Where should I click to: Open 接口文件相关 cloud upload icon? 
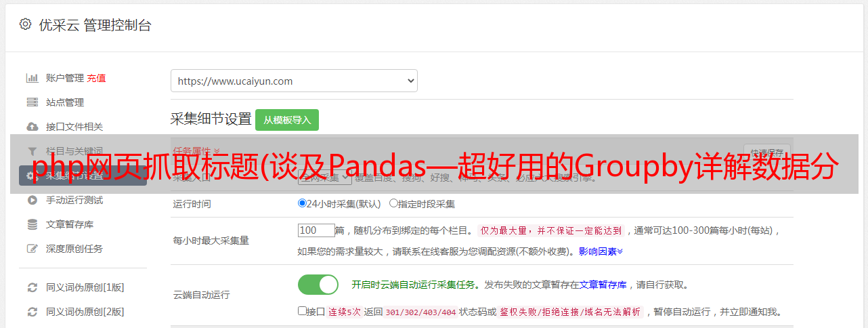click(x=32, y=127)
